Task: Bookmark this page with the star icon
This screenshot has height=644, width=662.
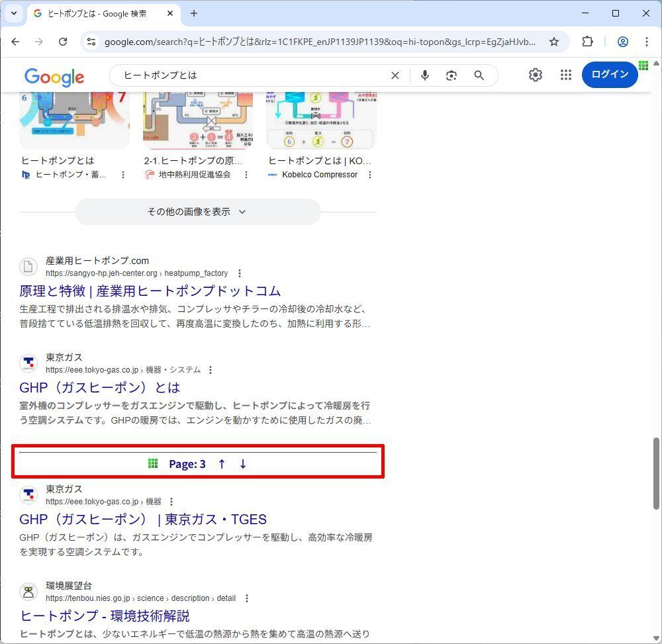Action: click(x=554, y=41)
